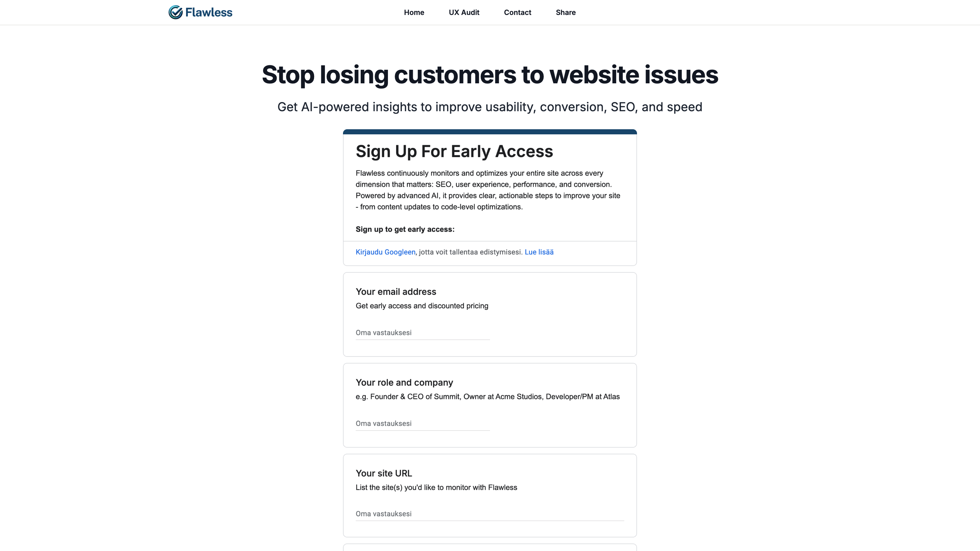980x551 pixels.
Task: Select Share in the top navigation
Action: [x=565, y=13]
